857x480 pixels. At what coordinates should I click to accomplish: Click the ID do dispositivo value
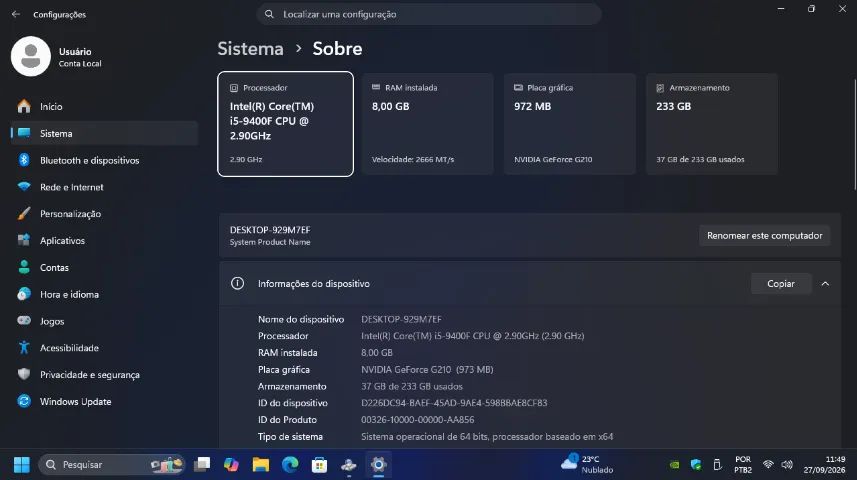pos(454,403)
